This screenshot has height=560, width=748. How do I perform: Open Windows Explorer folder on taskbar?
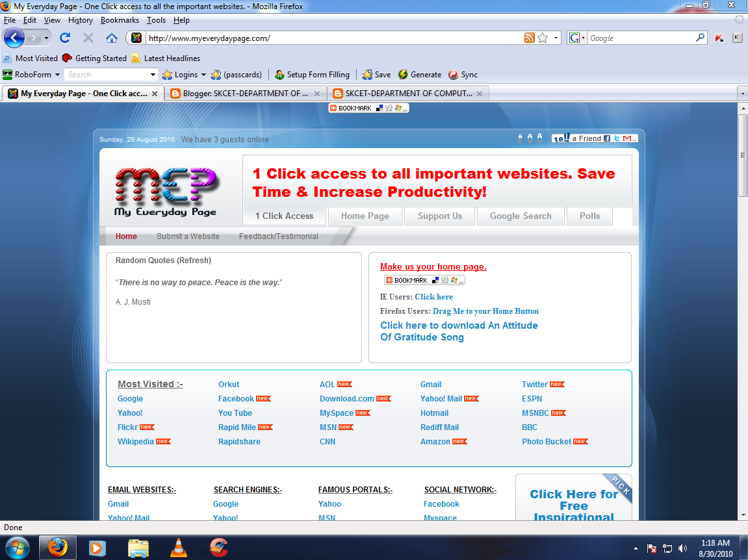138,548
